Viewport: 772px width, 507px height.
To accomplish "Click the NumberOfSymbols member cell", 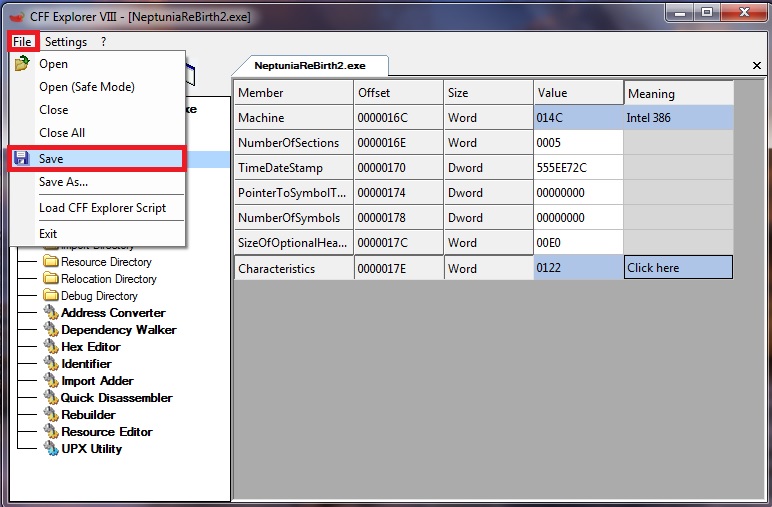I will pyautogui.click(x=294, y=218).
